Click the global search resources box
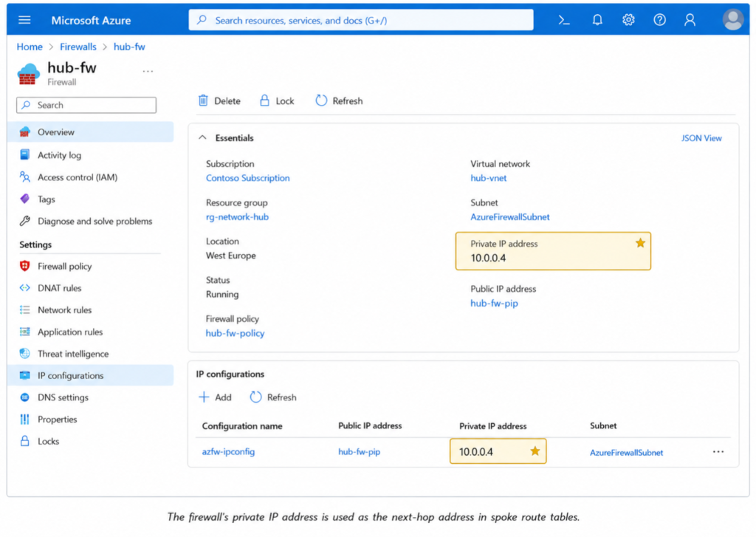This screenshot has width=756, height=537. click(360, 20)
